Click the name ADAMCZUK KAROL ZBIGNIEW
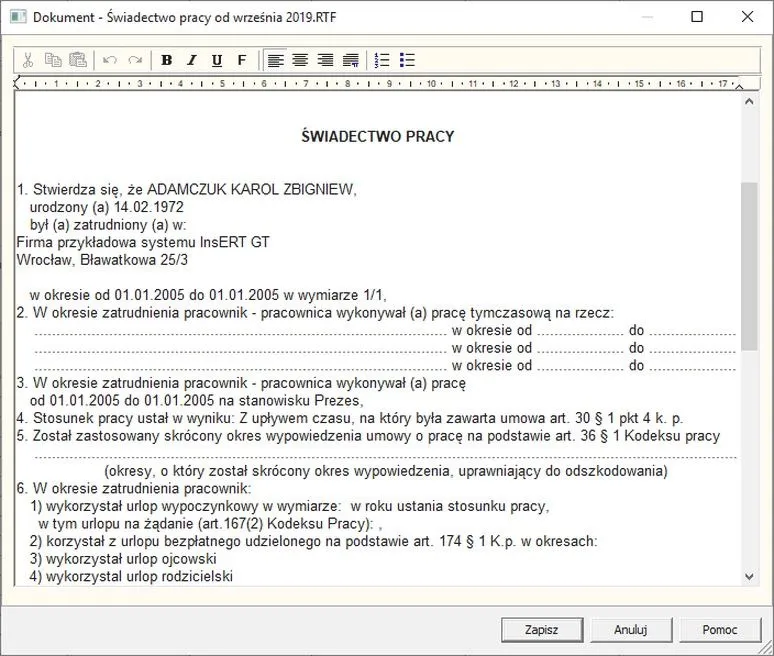The height and width of the screenshot is (656, 774). point(251,189)
